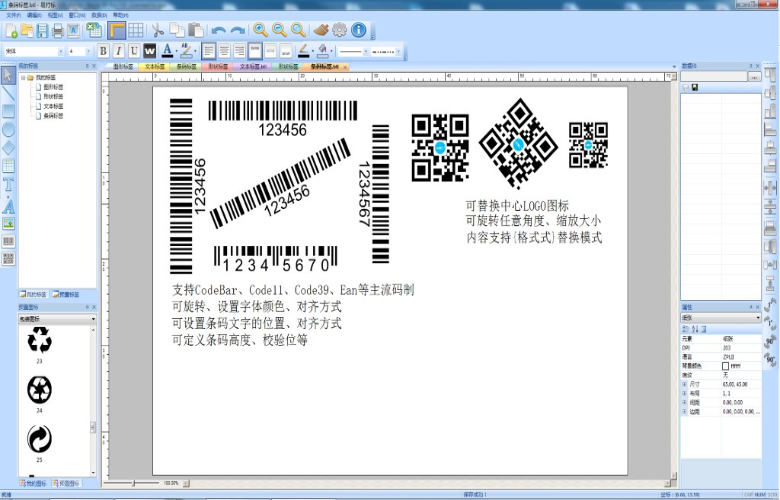Viewport: 780px width, 500px height.
Task: Open the about information icon
Action: pyautogui.click(x=358, y=30)
